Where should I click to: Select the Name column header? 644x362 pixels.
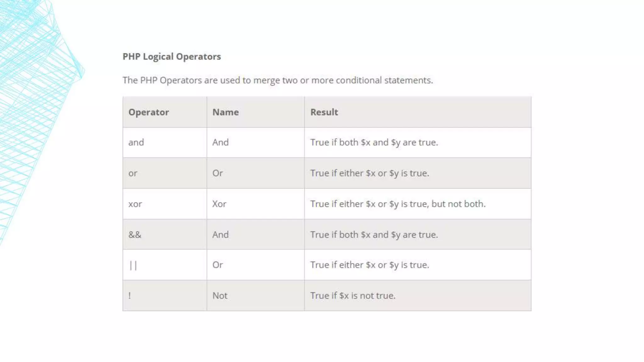coord(256,112)
